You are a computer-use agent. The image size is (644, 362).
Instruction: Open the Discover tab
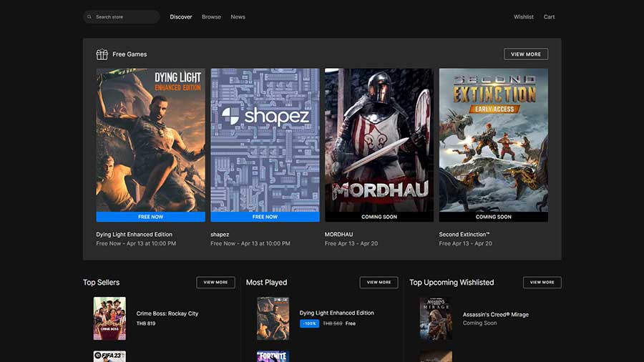click(x=181, y=17)
